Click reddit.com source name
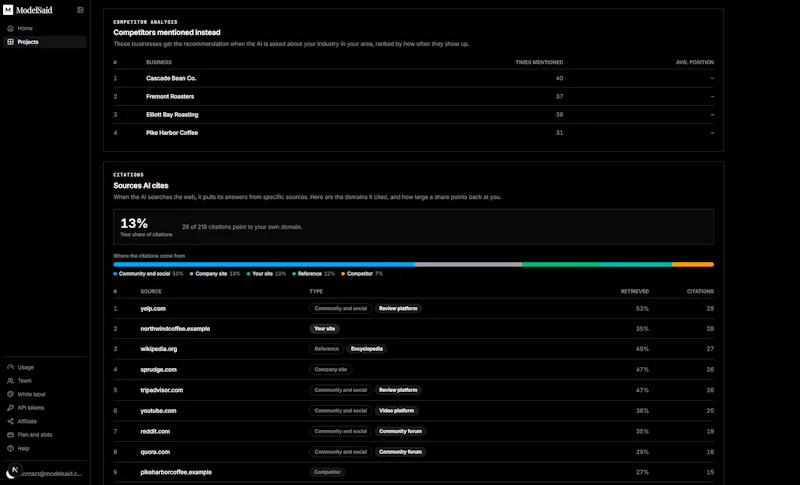The width and height of the screenshot is (800, 485). point(155,431)
